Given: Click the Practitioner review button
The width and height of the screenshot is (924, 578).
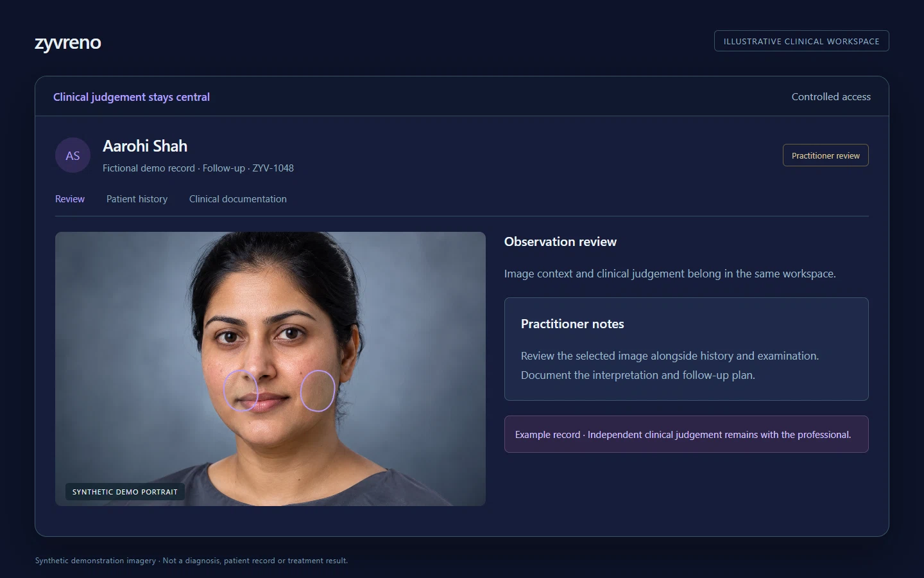Looking at the screenshot, I should (x=826, y=155).
